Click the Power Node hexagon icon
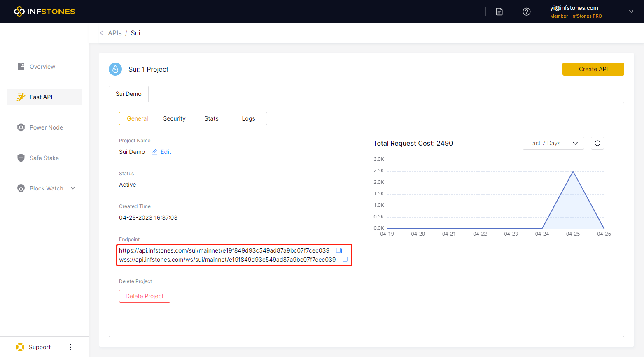 [21, 128]
